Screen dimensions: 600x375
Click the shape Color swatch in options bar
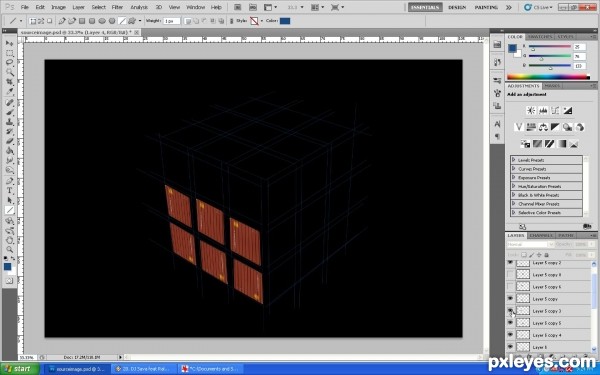coord(285,21)
